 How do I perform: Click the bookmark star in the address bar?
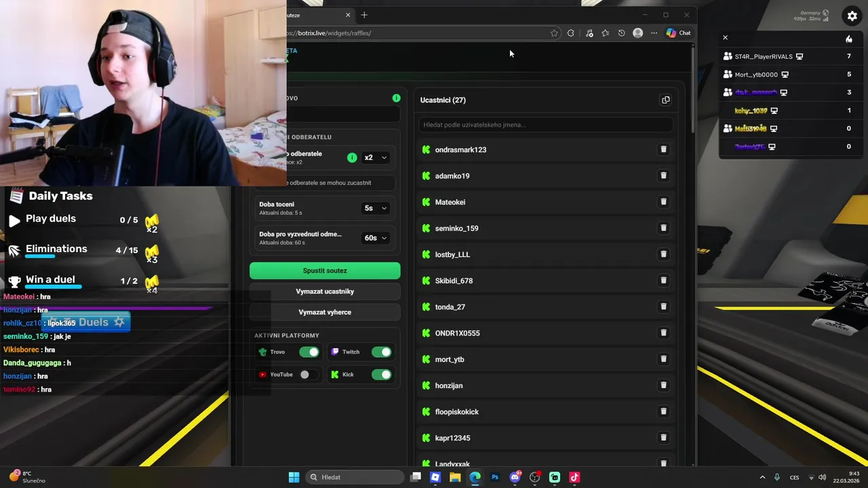pyautogui.click(x=554, y=33)
